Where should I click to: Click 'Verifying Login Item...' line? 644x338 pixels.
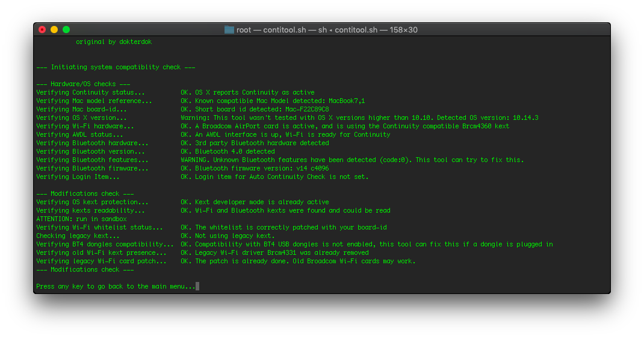click(78, 177)
